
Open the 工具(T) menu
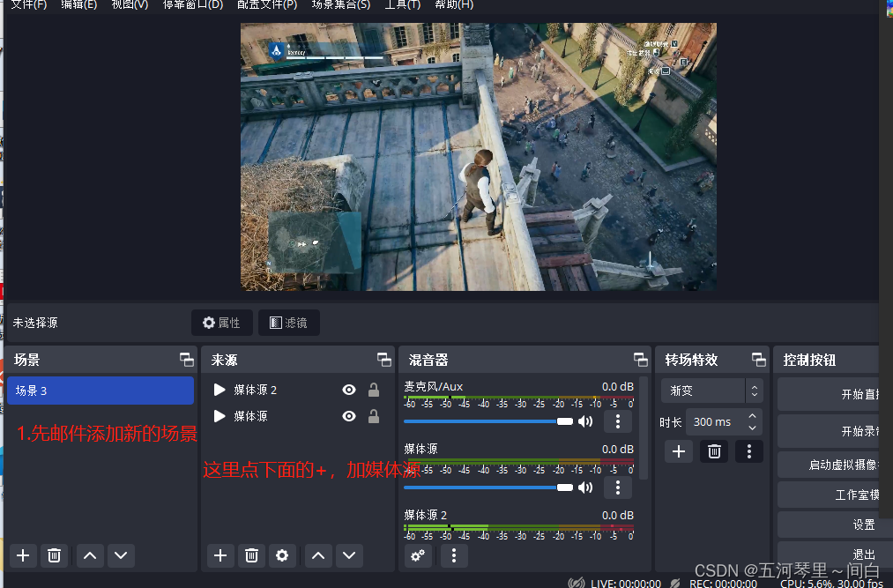[403, 4]
